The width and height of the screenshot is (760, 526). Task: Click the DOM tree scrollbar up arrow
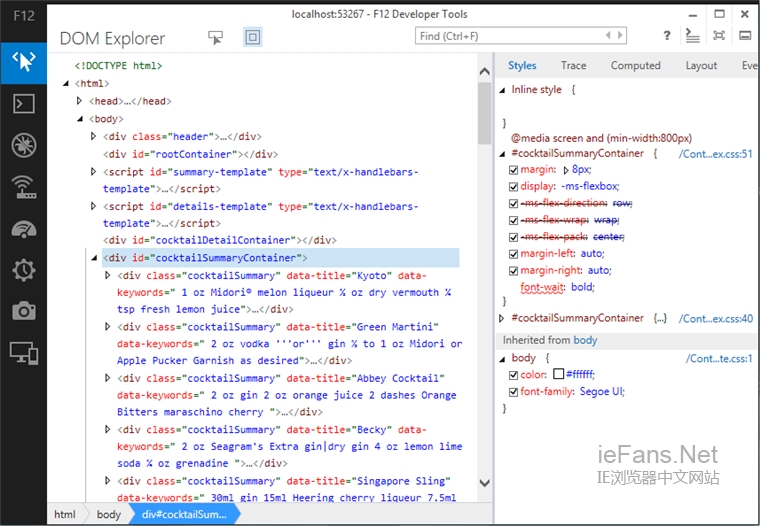pyautogui.click(x=484, y=72)
